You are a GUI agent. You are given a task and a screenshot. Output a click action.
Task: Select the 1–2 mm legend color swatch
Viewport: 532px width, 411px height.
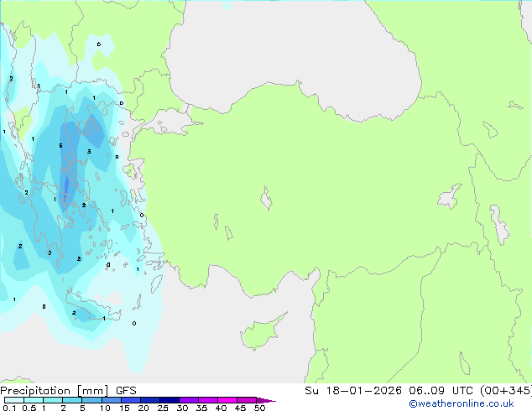point(53,400)
